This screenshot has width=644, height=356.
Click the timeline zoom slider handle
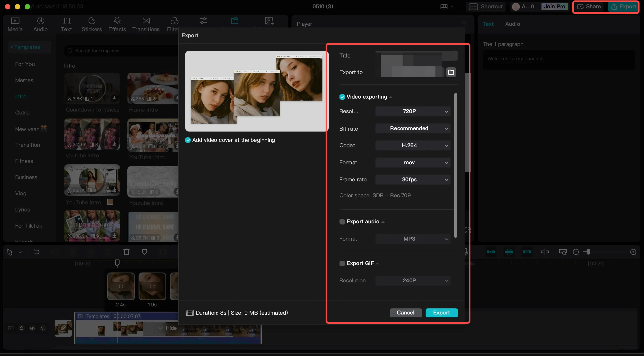coord(588,252)
